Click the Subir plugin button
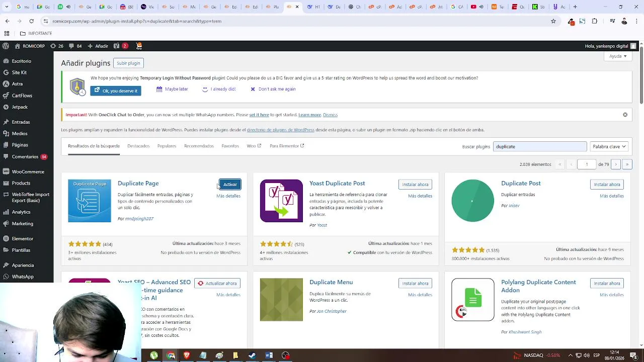644x362 pixels. click(x=128, y=63)
